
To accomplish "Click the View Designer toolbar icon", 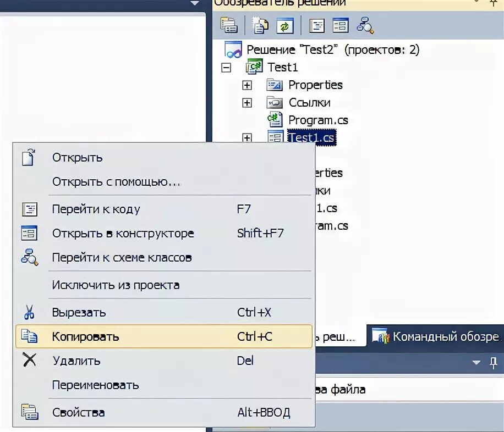I will coord(341,25).
